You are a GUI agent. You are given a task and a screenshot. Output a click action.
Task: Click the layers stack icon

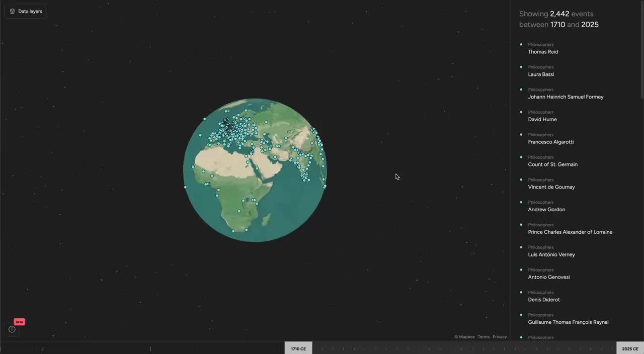pos(13,11)
